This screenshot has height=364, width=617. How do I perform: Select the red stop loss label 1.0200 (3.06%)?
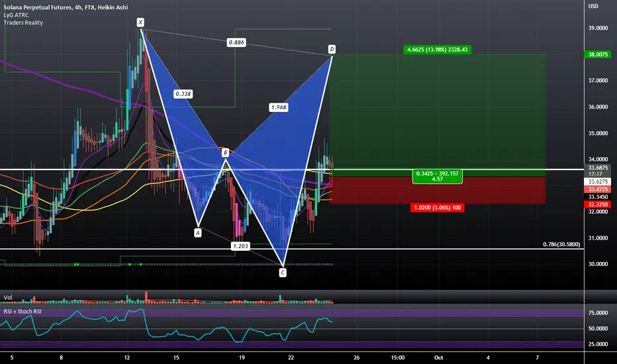coord(437,207)
